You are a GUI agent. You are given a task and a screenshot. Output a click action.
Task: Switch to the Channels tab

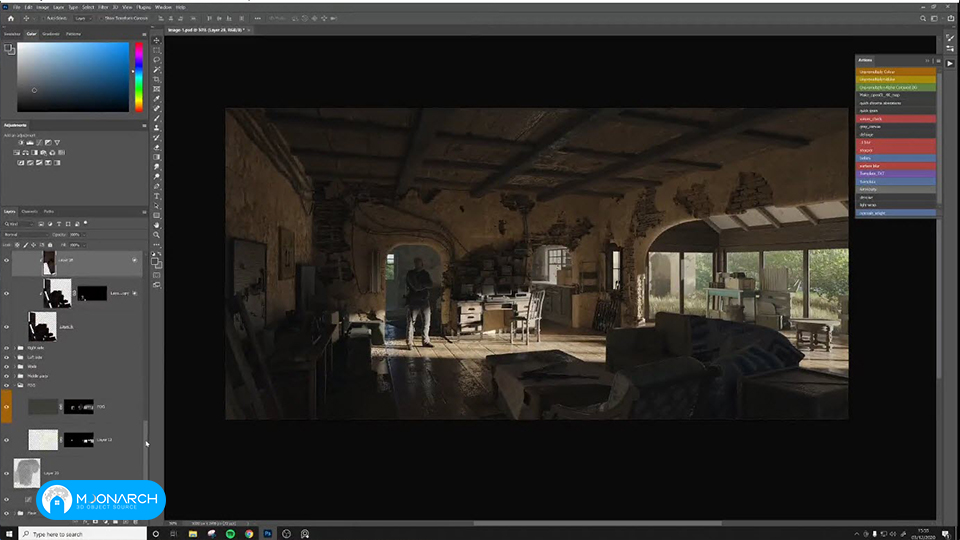point(29,212)
